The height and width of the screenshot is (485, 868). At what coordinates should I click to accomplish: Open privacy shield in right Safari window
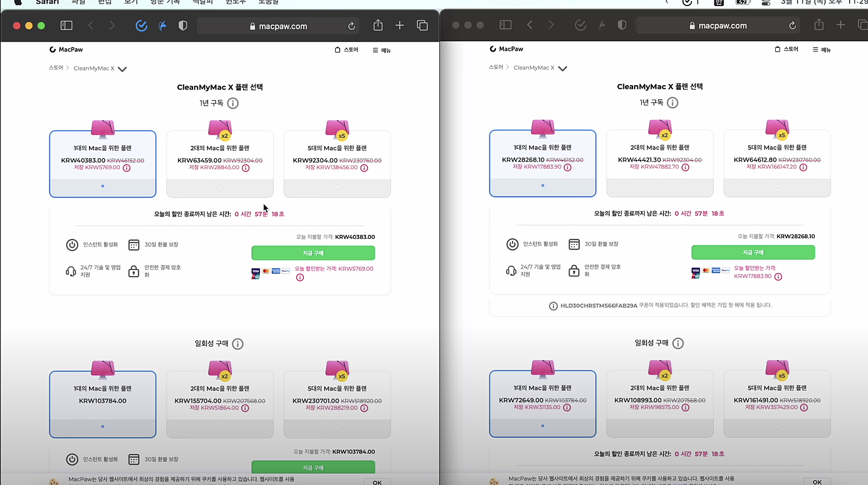pos(622,25)
